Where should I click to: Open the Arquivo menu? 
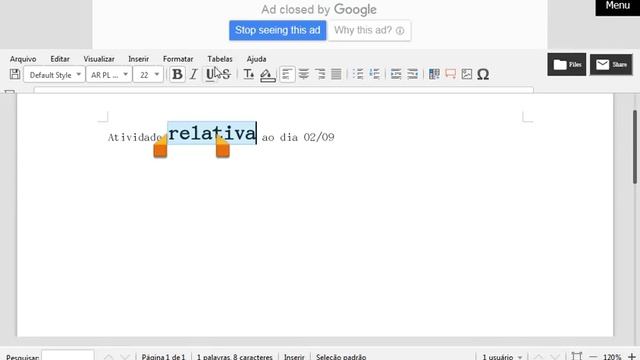click(23, 59)
